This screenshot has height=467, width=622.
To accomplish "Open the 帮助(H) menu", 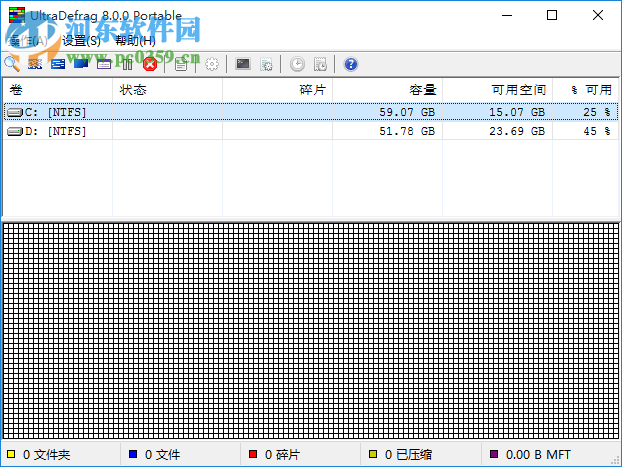I will [135, 40].
